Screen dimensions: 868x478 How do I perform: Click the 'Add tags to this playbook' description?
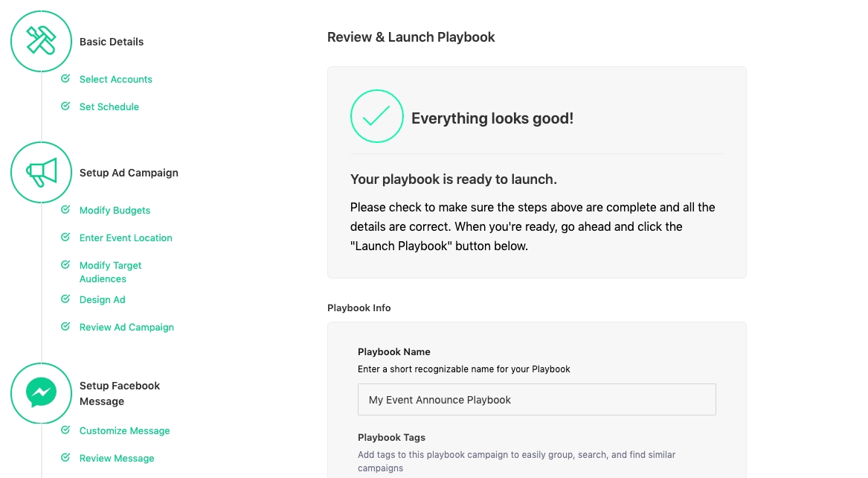(x=516, y=462)
